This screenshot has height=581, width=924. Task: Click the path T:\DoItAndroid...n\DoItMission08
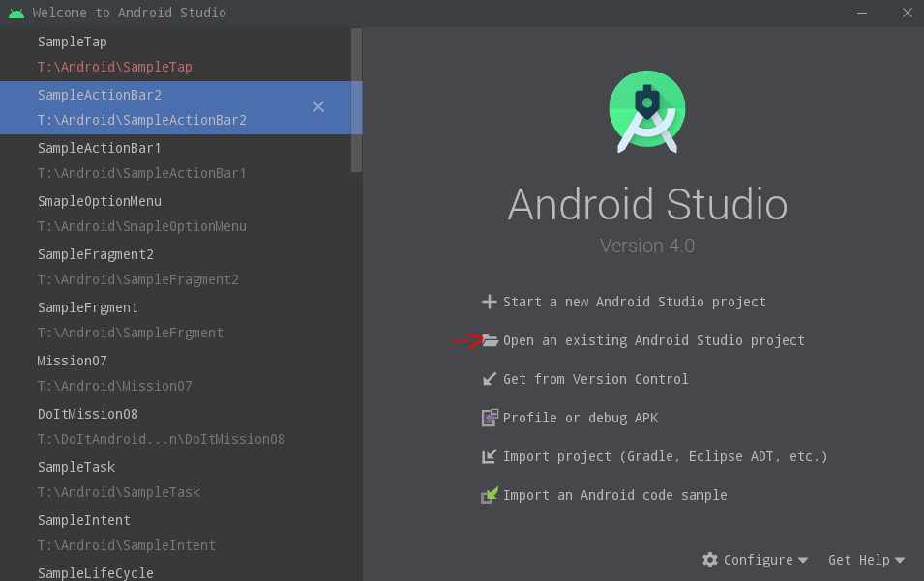pos(162,440)
